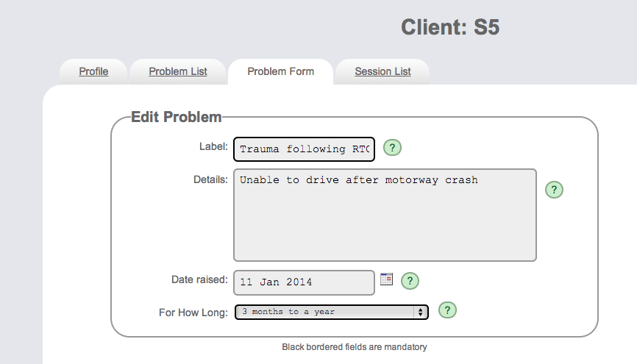Switch to the Profile tab
Viewport: 637px width, 364px height.
point(93,71)
